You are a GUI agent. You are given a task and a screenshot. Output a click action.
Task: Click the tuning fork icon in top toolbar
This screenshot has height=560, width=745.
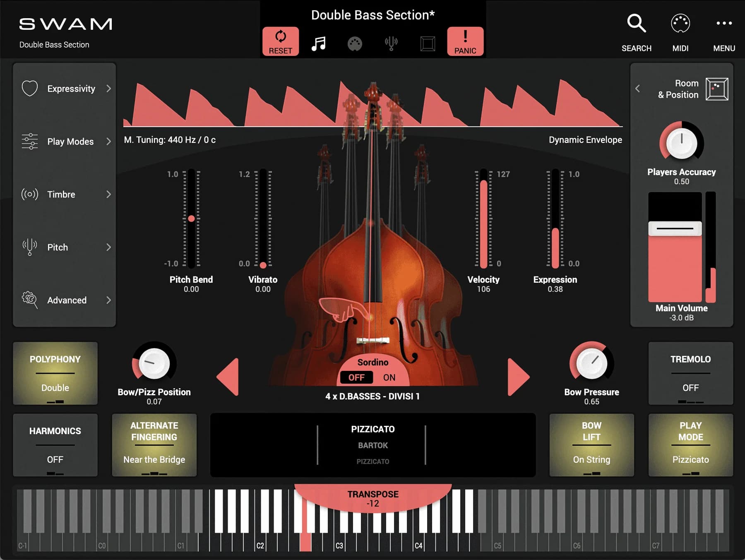point(391,43)
